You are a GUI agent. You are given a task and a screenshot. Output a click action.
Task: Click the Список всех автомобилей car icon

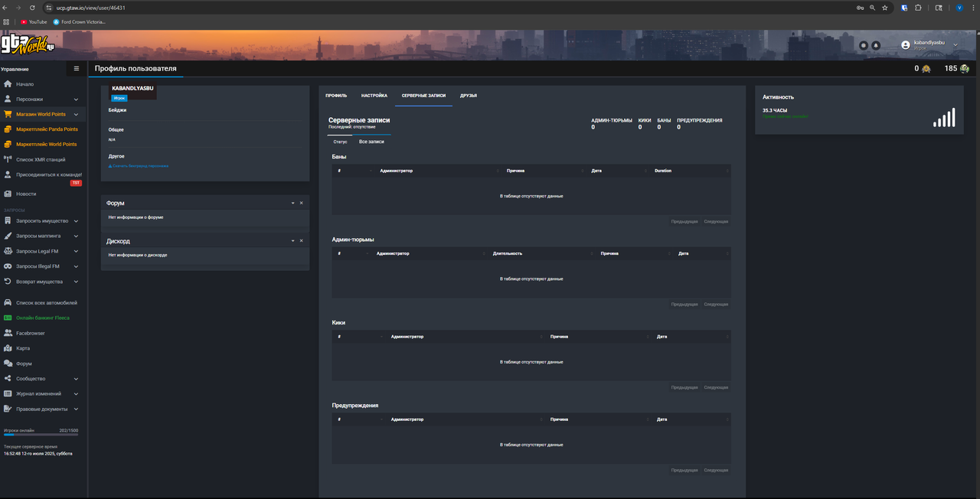(x=8, y=303)
